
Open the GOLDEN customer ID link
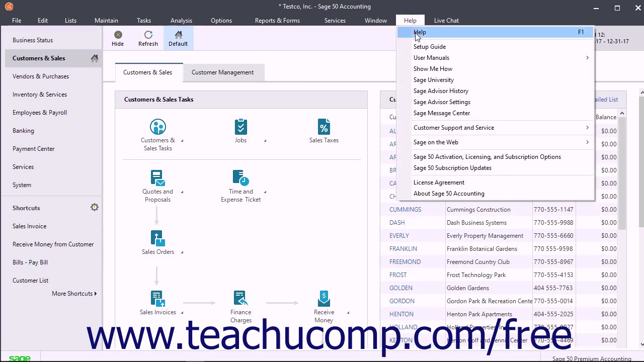[x=400, y=288]
